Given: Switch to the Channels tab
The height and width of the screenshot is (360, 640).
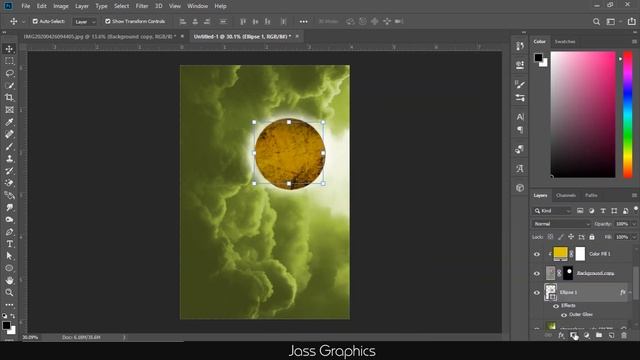Looking at the screenshot, I should (x=566, y=196).
